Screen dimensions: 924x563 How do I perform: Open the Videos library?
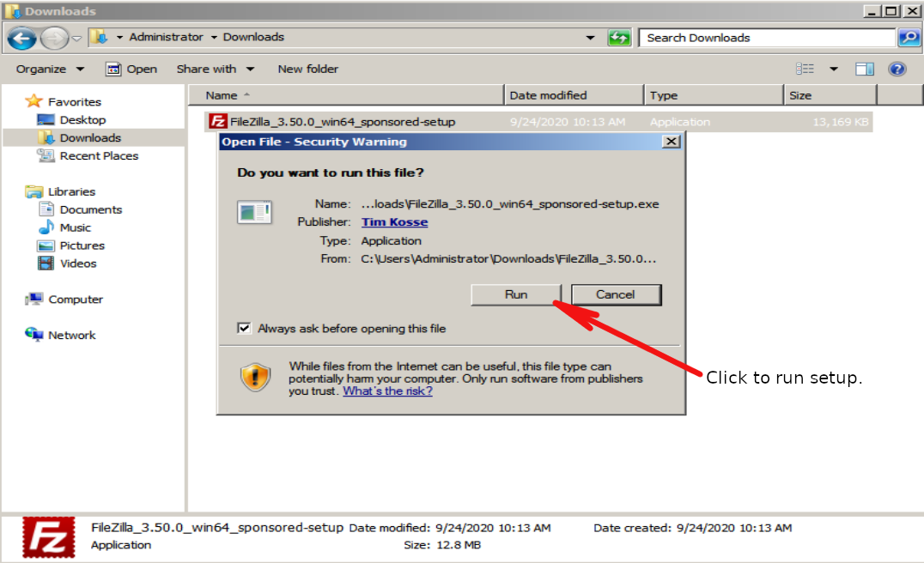78,263
